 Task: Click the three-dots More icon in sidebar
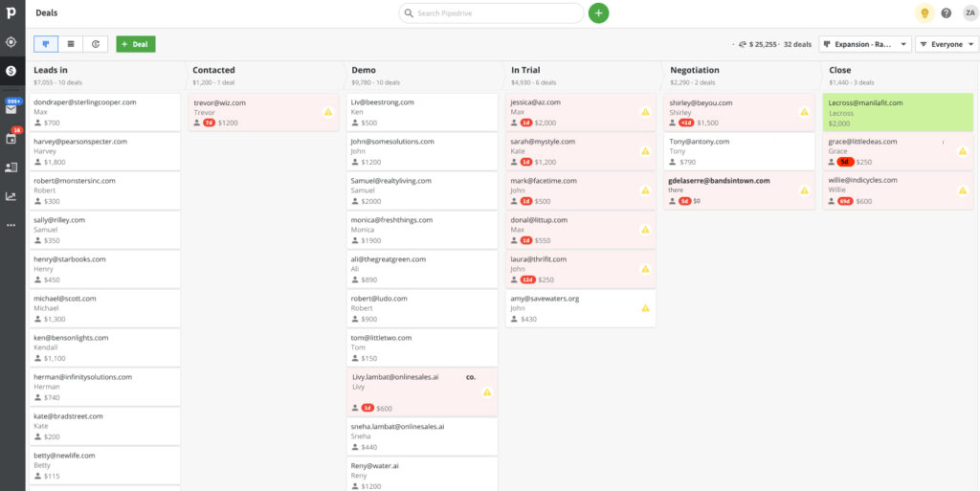[11, 225]
